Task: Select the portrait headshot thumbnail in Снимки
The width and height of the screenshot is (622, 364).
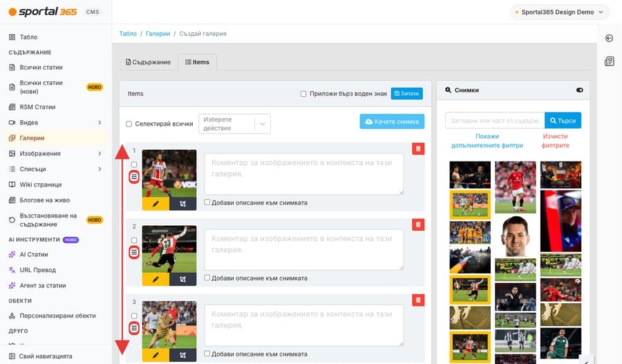Action: tap(516, 236)
